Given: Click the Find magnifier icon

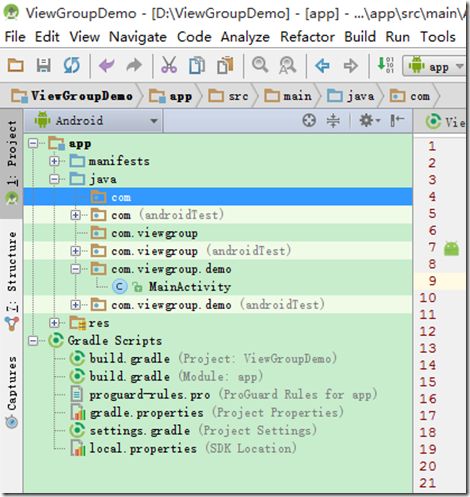Looking at the screenshot, I should point(260,64).
